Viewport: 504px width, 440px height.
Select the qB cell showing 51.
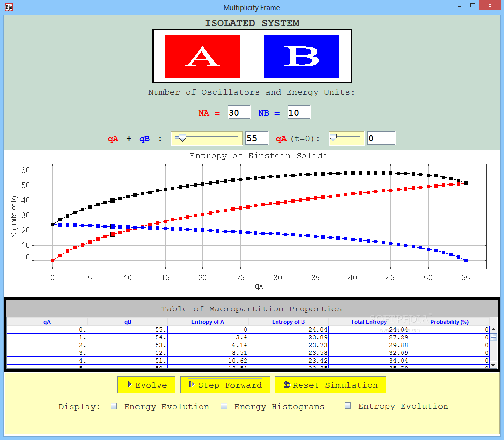click(128, 361)
